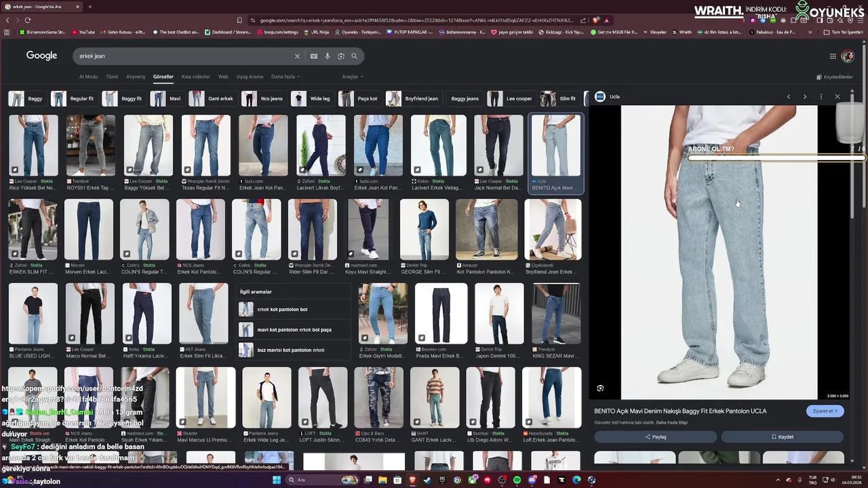Click the Kaydet save button
This screenshot has height=488, width=868.
[782, 437]
